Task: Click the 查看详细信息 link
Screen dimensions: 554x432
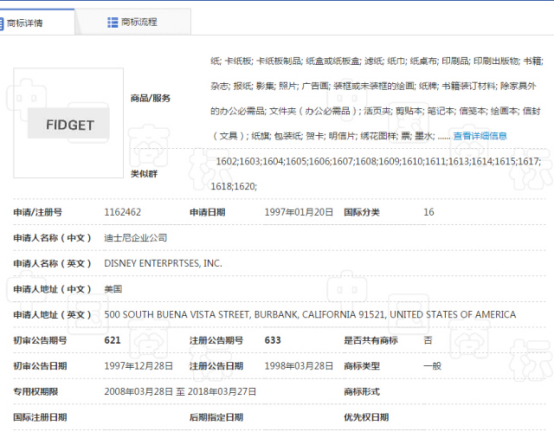Action: [x=480, y=136]
